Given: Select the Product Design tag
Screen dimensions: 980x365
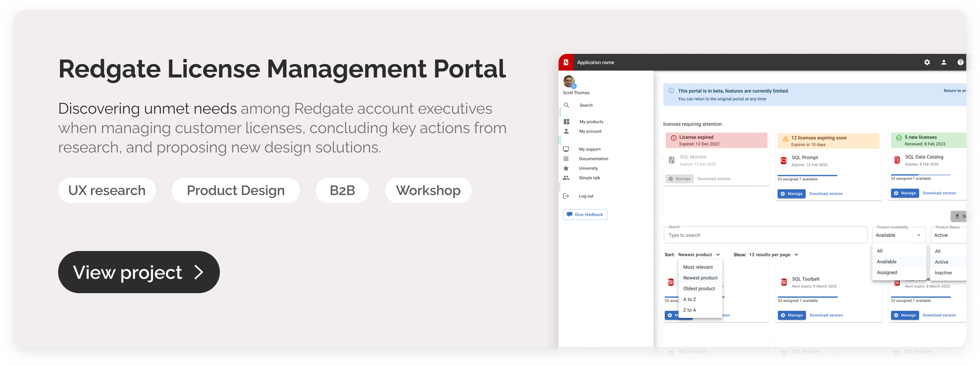Looking at the screenshot, I should (x=236, y=191).
